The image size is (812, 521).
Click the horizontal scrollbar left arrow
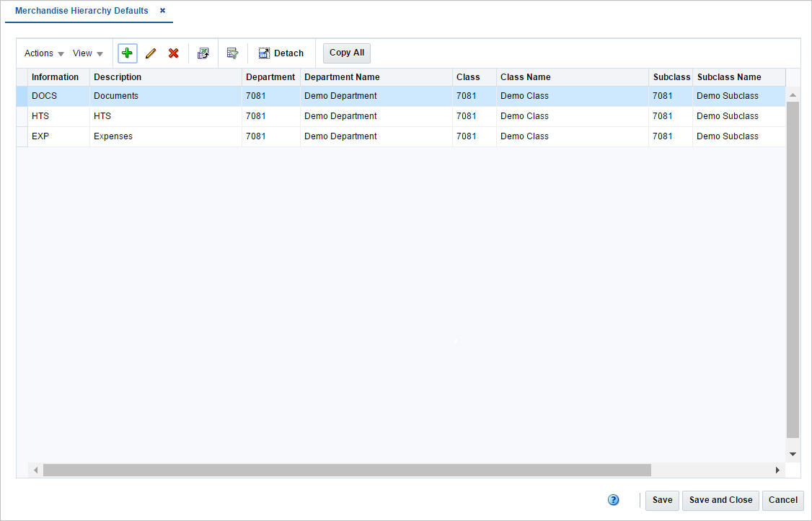pos(36,470)
